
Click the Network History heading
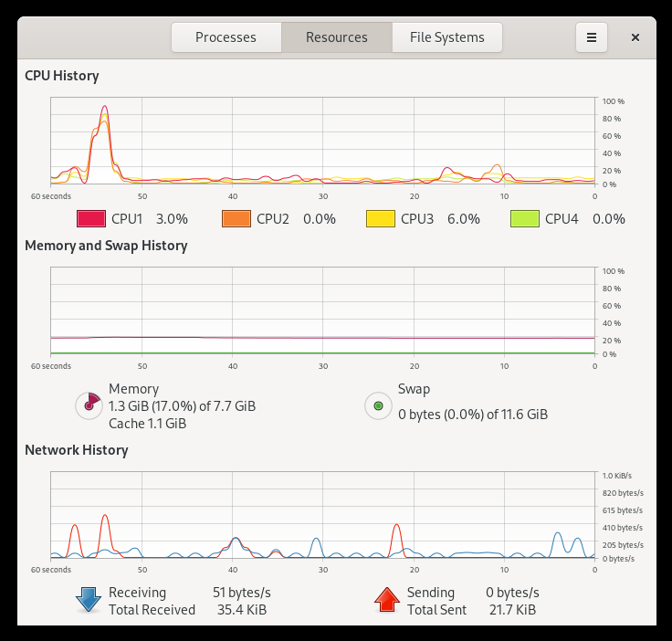tap(77, 450)
